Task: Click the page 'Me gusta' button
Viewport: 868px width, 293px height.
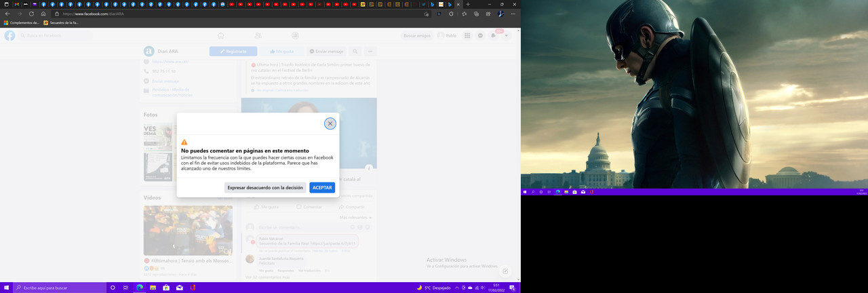Action: tap(281, 52)
